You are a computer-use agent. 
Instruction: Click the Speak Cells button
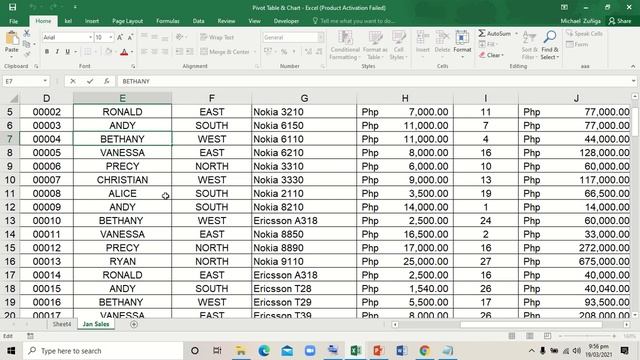tap(584, 33)
